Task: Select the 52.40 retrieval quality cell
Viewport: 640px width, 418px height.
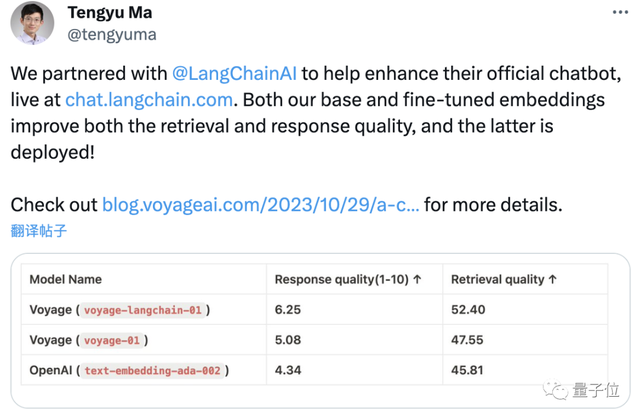Action: pyautogui.click(x=468, y=311)
